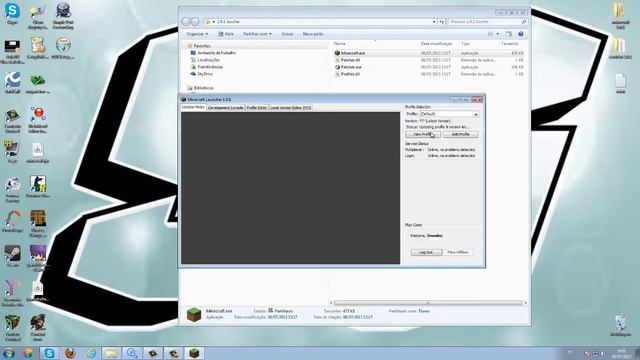Image resolution: width=640 pixels, height=360 pixels.
Task: Open the Steam desktop shortcut
Action: [12, 256]
